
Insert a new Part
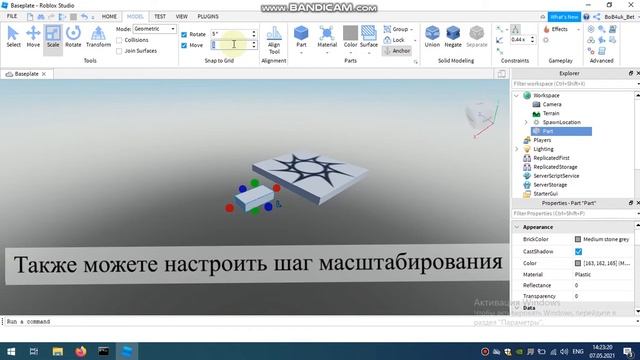click(x=301, y=33)
